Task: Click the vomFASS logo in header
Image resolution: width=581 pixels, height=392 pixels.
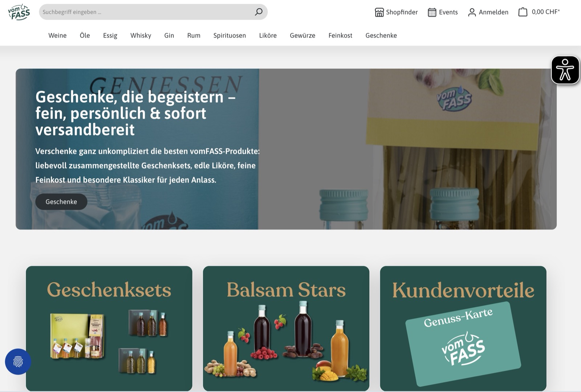Action: click(19, 12)
